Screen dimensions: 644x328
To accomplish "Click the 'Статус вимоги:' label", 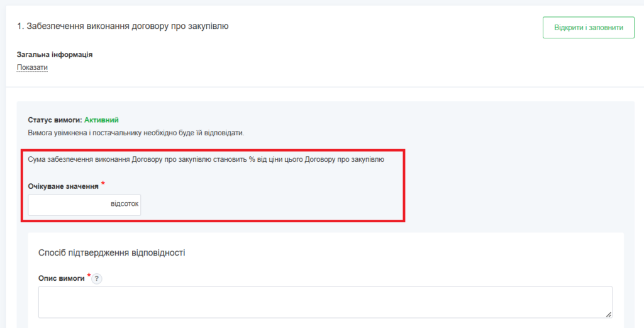I will (55, 120).
